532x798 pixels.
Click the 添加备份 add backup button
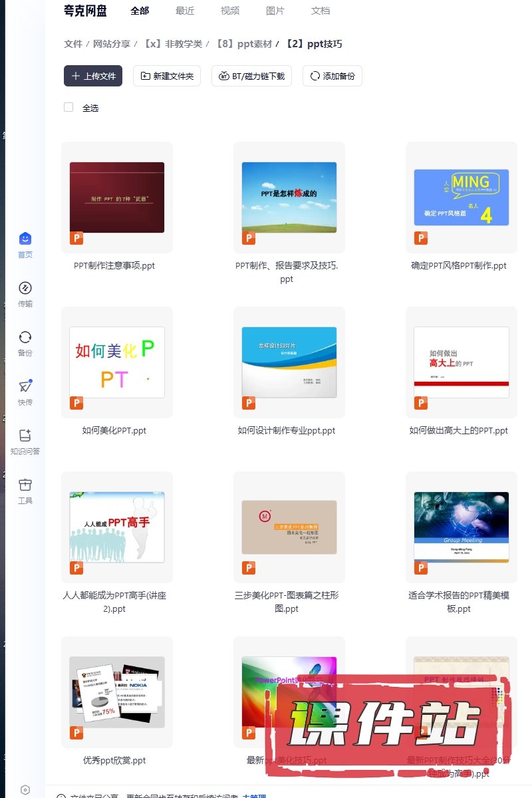pyautogui.click(x=332, y=76)
